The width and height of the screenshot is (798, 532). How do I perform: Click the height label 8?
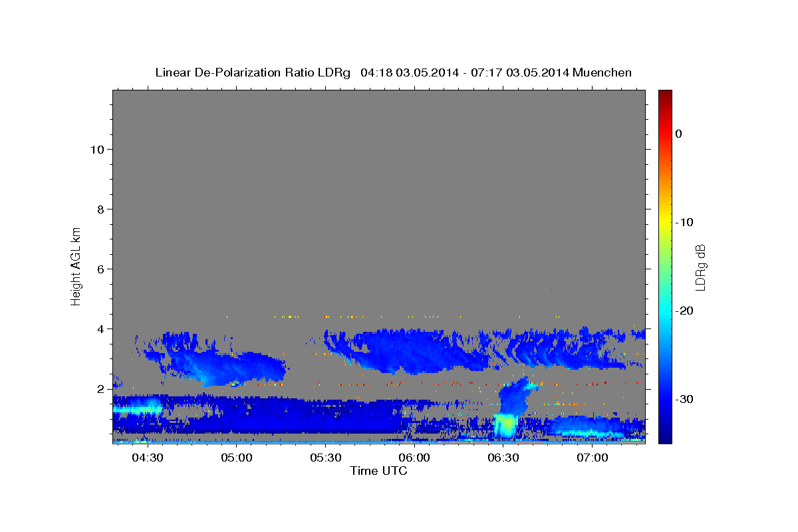100,209
